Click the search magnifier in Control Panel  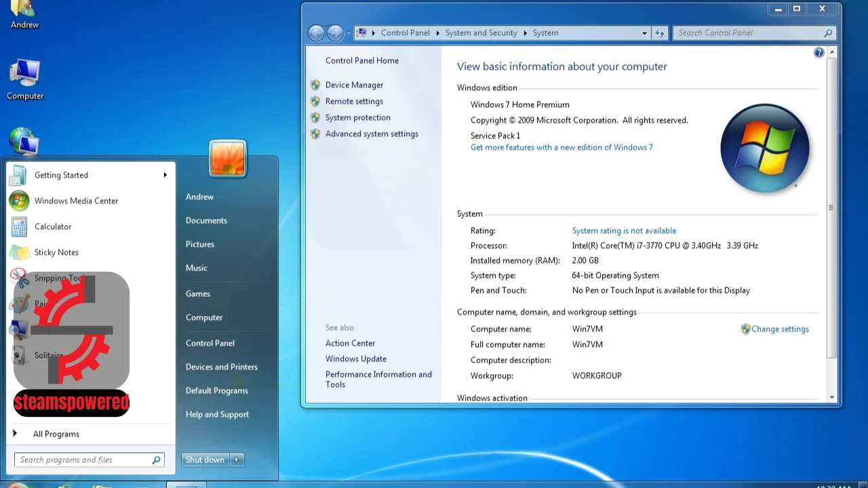tap(828, 33)
